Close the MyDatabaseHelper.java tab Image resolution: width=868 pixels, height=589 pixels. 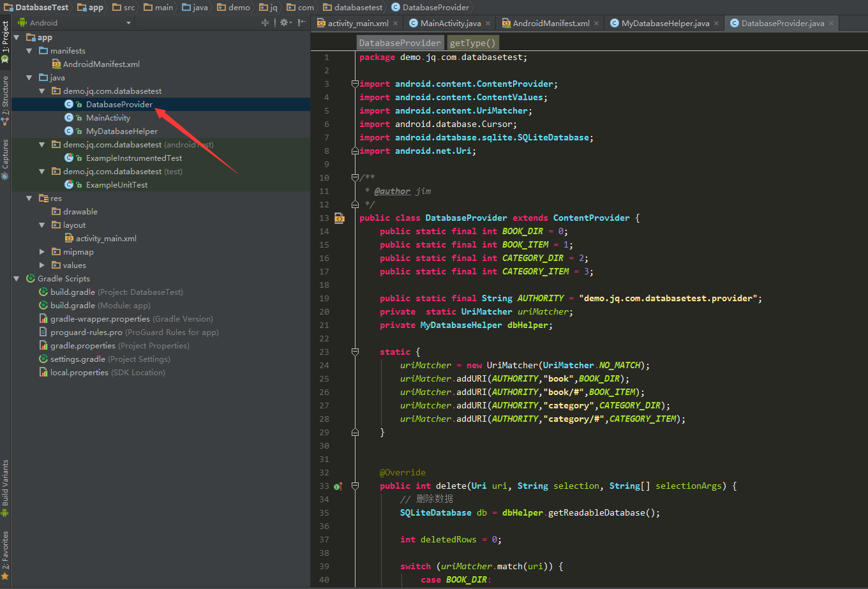pos(717,24)
